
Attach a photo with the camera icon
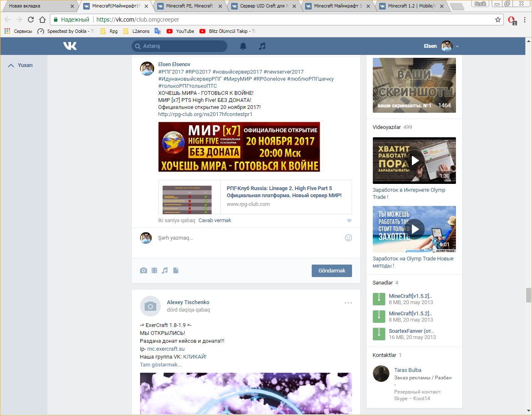click(143, 270)
